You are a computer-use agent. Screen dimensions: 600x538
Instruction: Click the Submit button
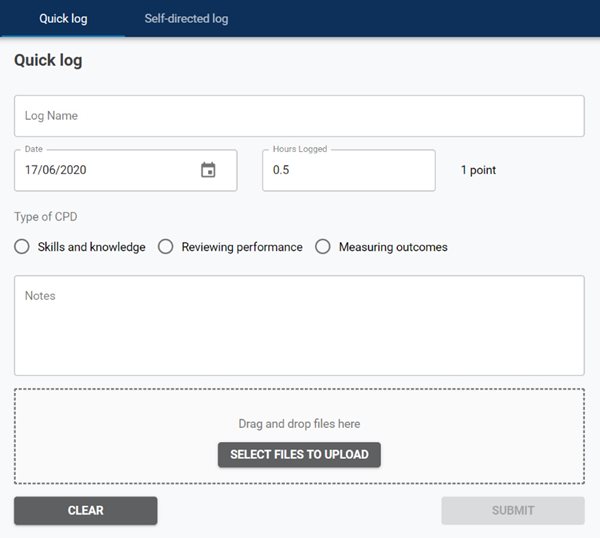512,510
